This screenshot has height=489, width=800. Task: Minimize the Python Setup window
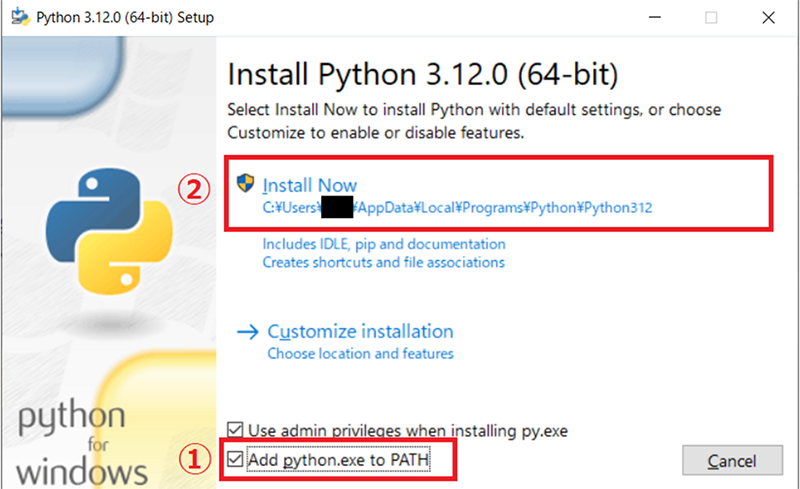655,18
